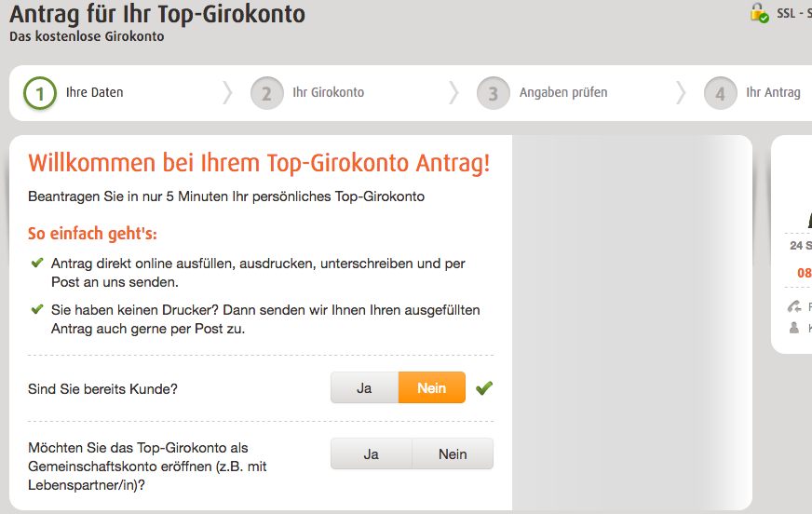Click chevron arrow after Angaben prüfen

[681, 93]
